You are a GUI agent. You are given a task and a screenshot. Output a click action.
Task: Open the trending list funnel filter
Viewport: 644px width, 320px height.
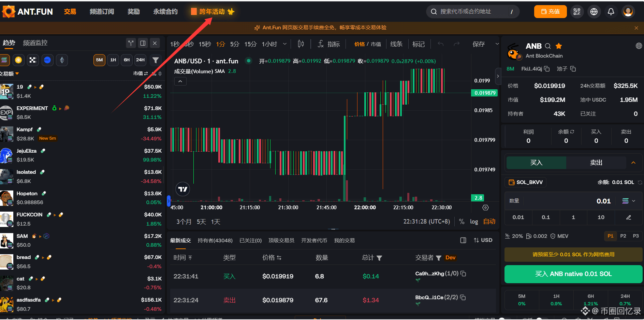(x=156, y=60)
